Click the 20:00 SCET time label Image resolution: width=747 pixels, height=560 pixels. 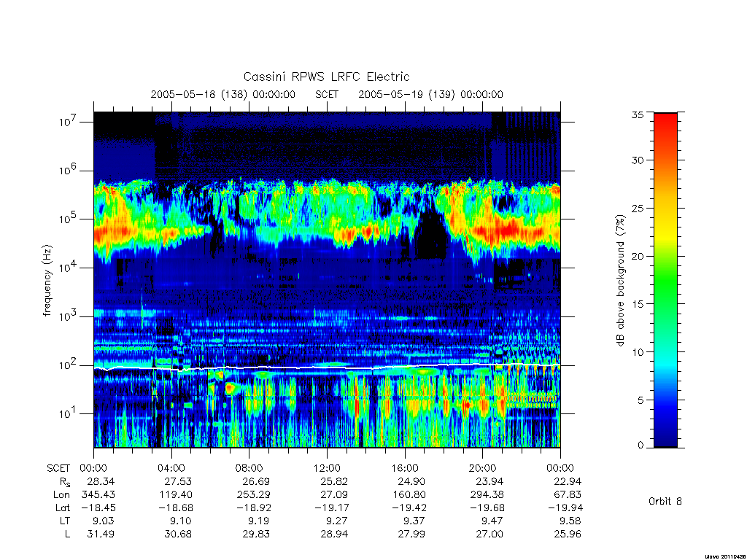tap(482, 468)
